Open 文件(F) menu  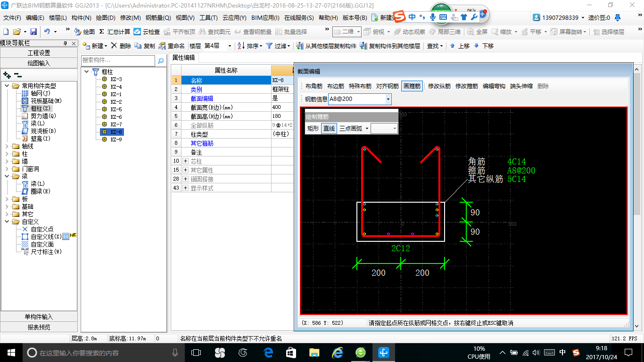(x=13, y=18)
